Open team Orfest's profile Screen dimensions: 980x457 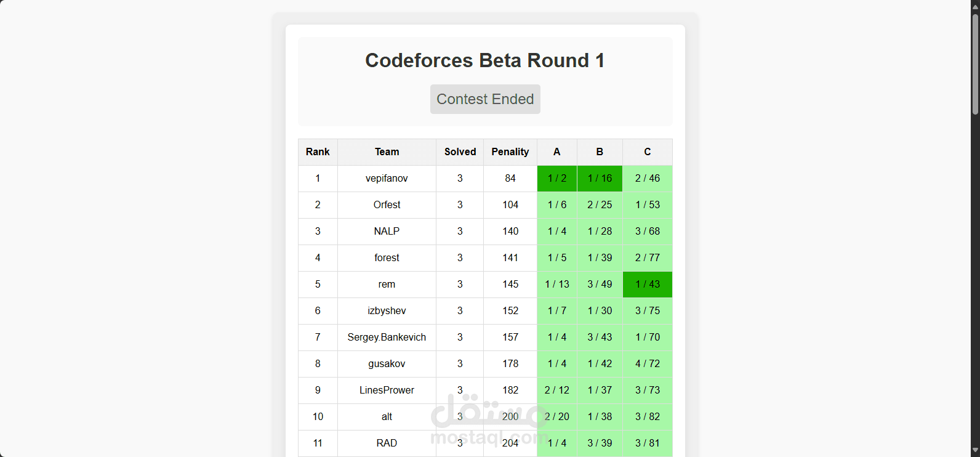tap(386, 204)
